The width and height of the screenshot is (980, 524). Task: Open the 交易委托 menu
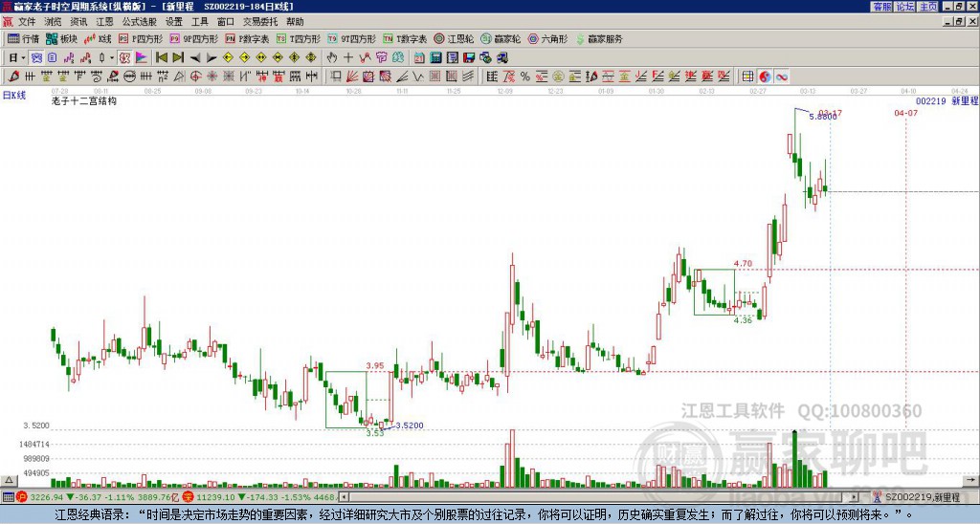coord(260,21)
